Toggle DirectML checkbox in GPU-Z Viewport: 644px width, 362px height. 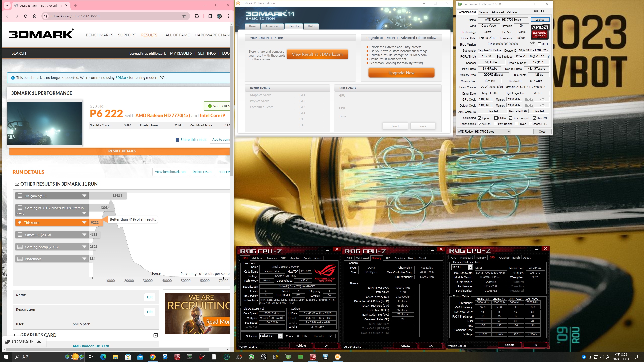pos(534,118)
